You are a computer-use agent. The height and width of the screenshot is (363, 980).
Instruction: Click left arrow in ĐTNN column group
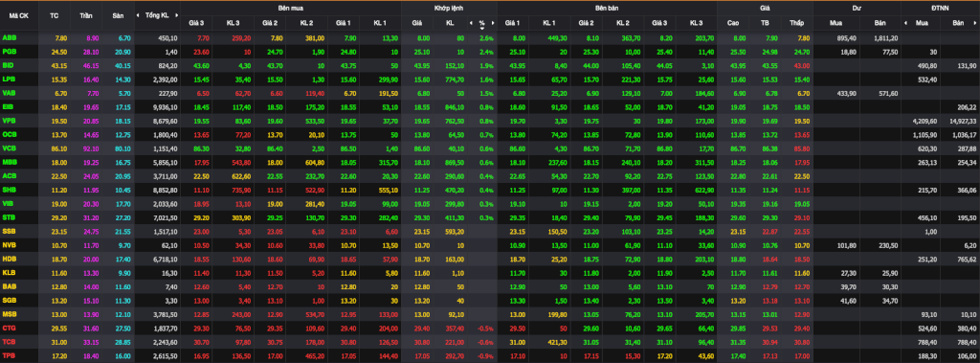(x=905, y=23)
